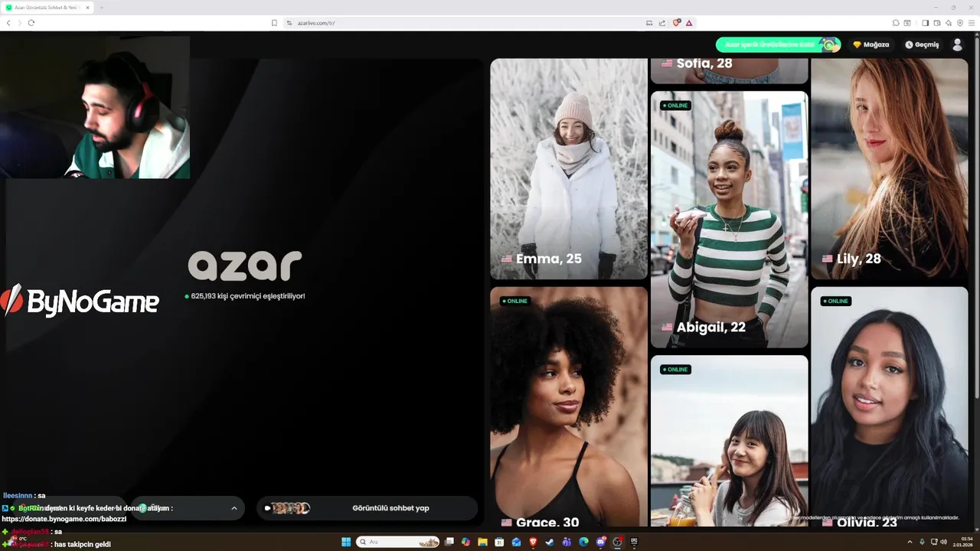
Task: Open Brave Rewards triangle icon
Action: [689, 23]
